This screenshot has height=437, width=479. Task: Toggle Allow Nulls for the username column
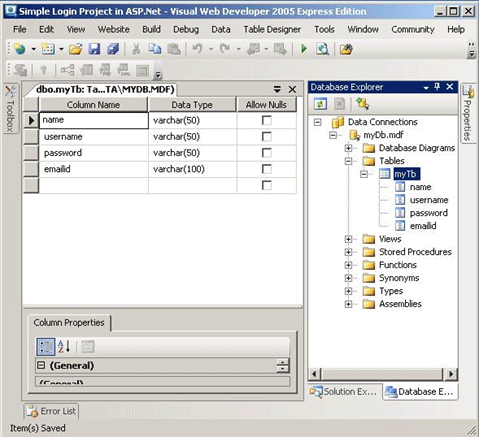click(267, 137)
